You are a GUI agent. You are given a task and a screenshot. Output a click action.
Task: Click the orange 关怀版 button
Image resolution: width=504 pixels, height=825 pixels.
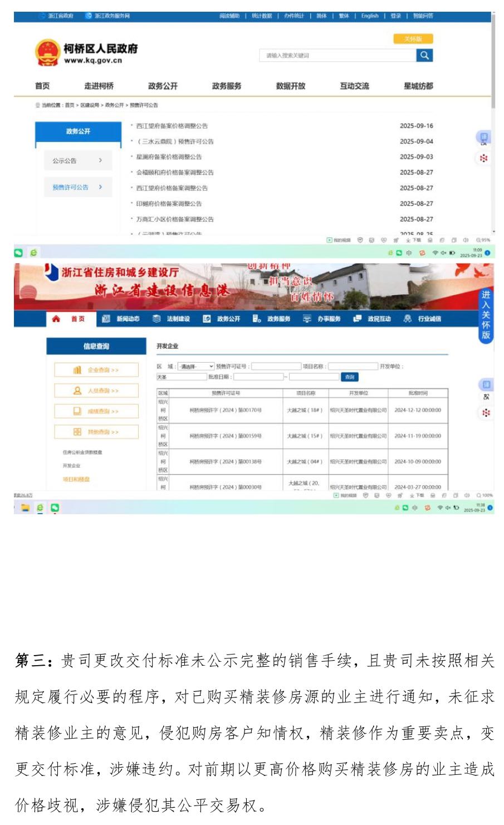tap(413, 39)
